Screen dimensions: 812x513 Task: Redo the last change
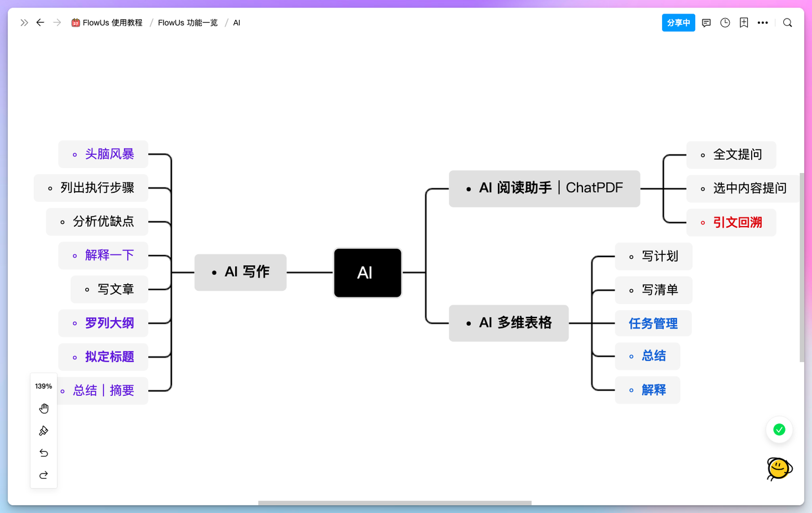[43, 475]
